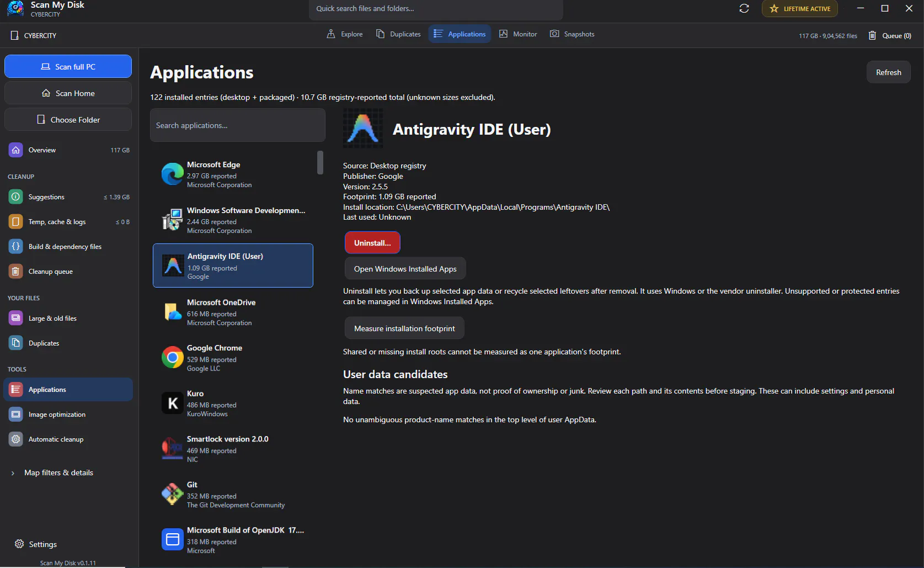Click the Choose Folder button

click(68, 119)
